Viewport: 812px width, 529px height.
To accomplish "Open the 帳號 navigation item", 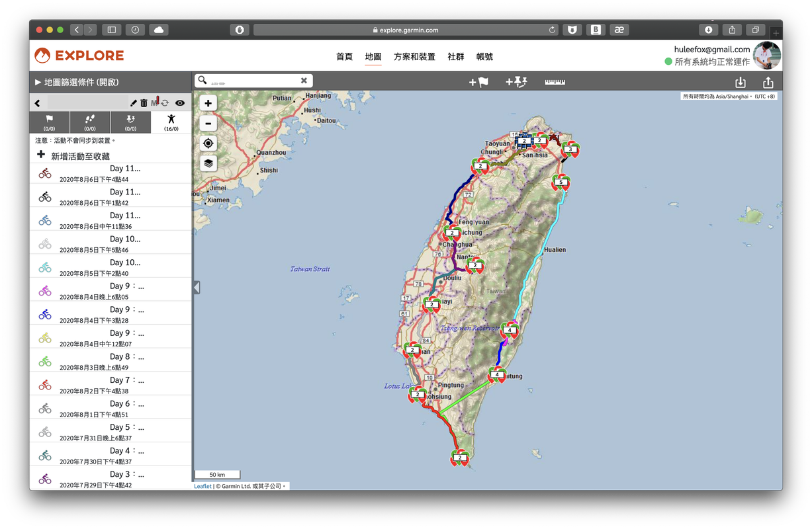I will (x=484, y=57).
